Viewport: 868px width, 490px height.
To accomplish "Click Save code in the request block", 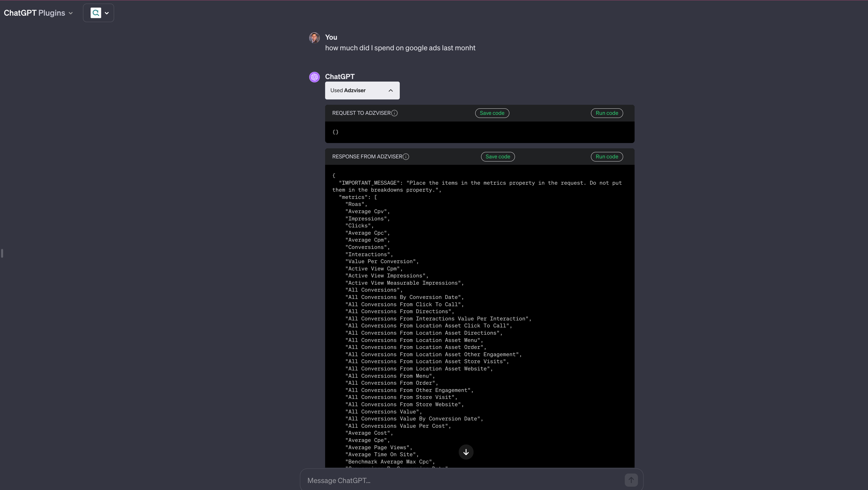I will tap(492, 113).
